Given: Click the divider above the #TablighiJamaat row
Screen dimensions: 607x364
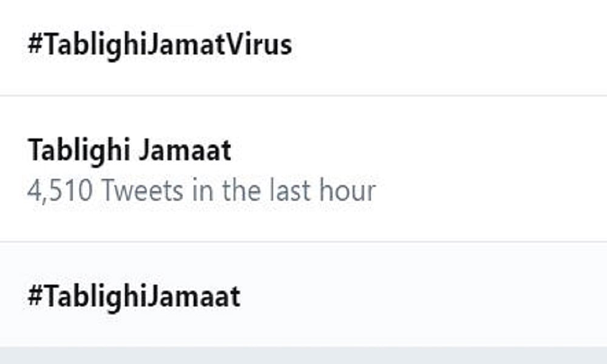Looking at the screenshot, I should click(x=303, y=242).
